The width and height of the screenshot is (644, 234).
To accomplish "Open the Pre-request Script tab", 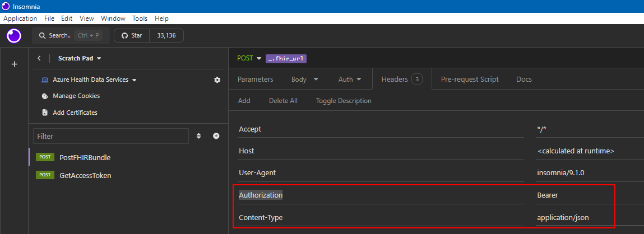I will 470,79.
